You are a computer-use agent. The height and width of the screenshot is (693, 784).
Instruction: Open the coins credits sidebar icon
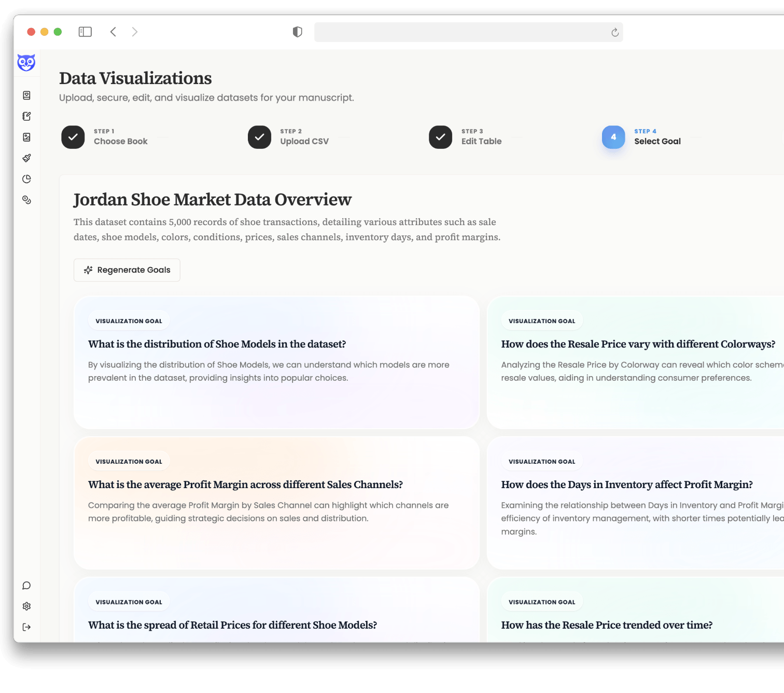tap(27, 200)
